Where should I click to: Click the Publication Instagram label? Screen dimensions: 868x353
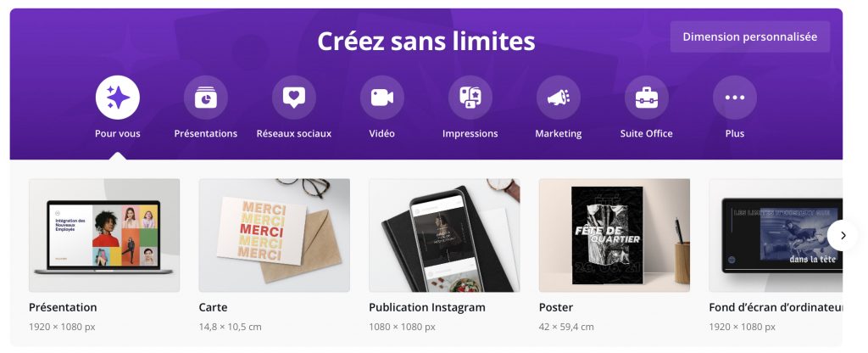pos(427,307)
